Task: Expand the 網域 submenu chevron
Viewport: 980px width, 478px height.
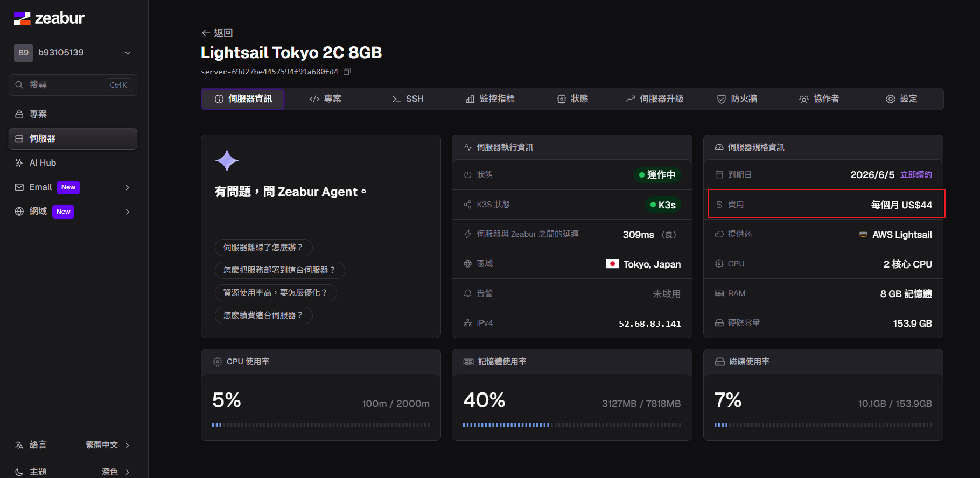Action: [128, 212]
